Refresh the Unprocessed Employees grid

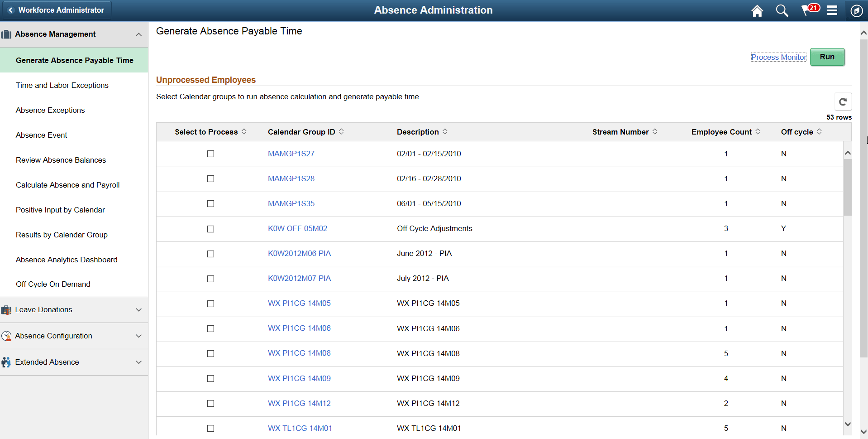(x=843, y=101)
